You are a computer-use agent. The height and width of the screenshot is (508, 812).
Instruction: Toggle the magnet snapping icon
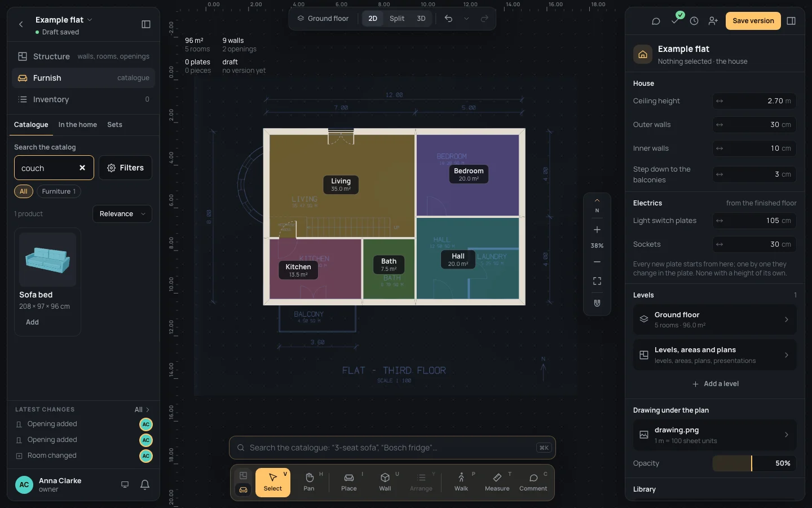pos(597,303)
